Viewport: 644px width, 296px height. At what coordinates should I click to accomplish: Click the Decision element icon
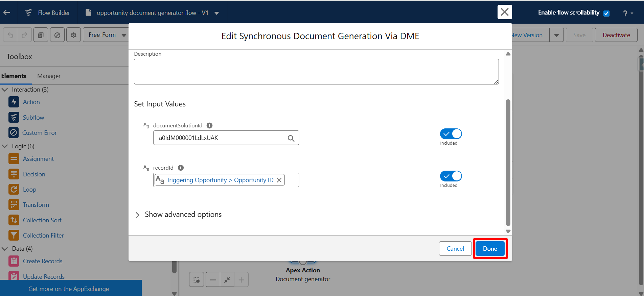[x=14, y=174]
